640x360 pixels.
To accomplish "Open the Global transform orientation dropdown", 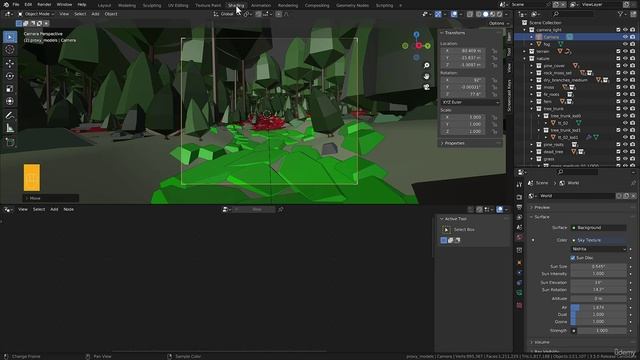I will tap(226, 14).
